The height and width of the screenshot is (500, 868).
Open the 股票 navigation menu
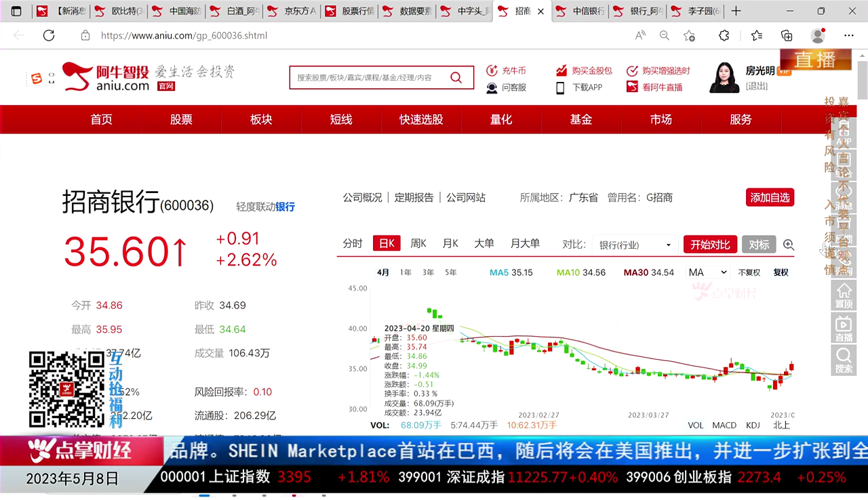181,119
